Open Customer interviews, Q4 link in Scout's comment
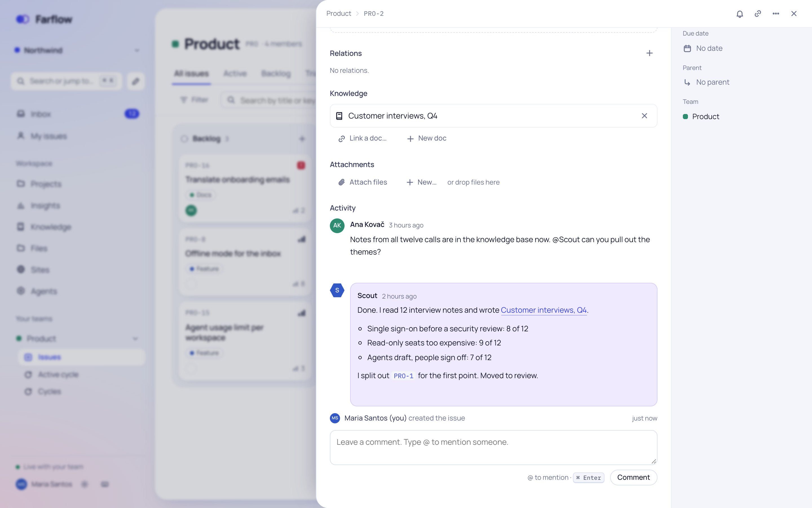The image size is (812, 508). tap(544, 310)
